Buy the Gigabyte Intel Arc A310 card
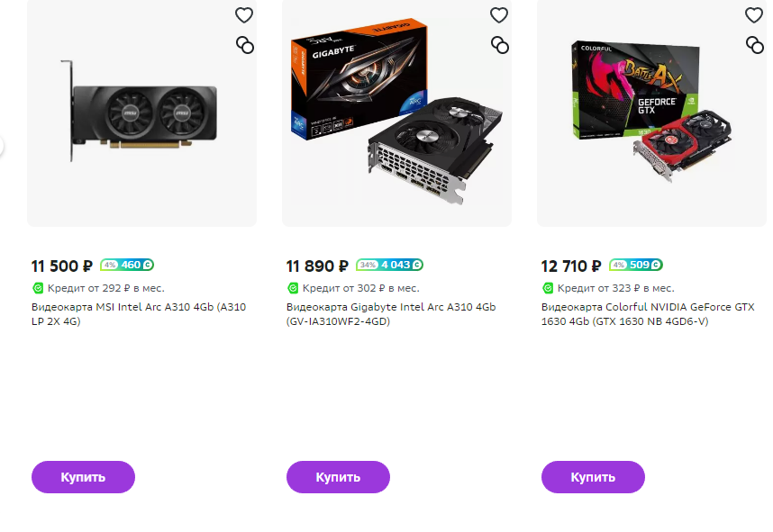 pos(338,477)
